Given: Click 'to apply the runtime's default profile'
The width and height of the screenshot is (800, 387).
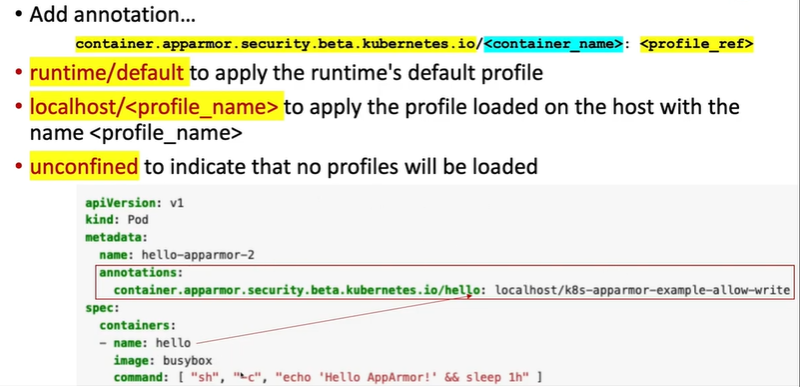Looking at the screenshot, I should pos(366,73).
